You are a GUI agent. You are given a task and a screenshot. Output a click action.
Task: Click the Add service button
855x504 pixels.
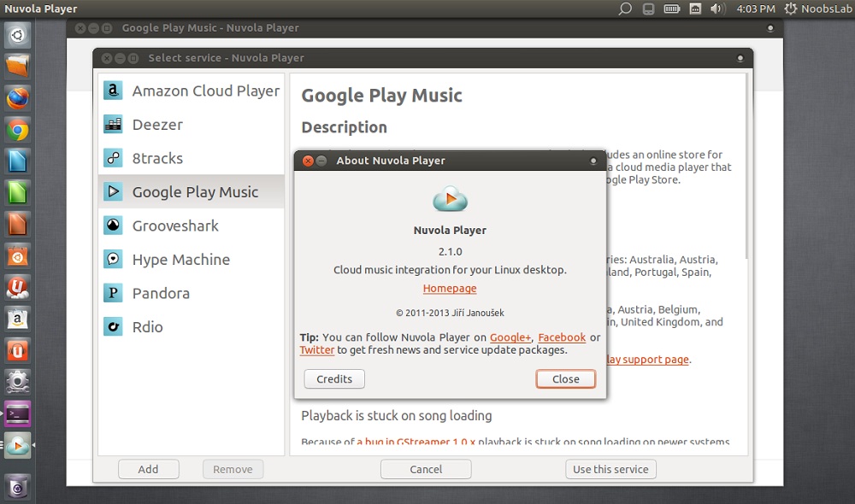pyautogui.click(x=148, y=469)
